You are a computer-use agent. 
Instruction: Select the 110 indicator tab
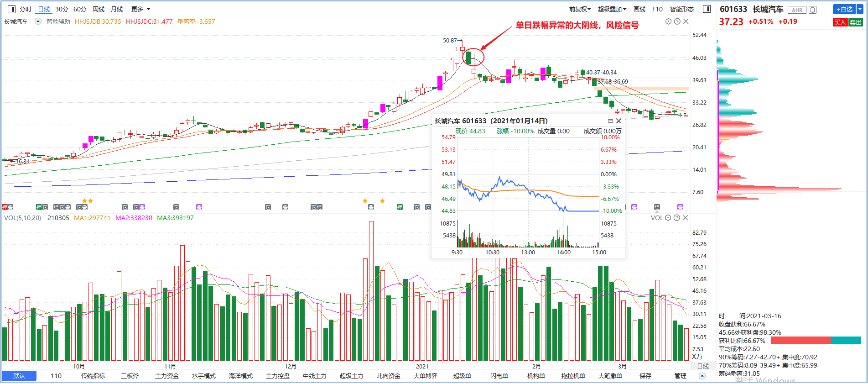[56, 376]
